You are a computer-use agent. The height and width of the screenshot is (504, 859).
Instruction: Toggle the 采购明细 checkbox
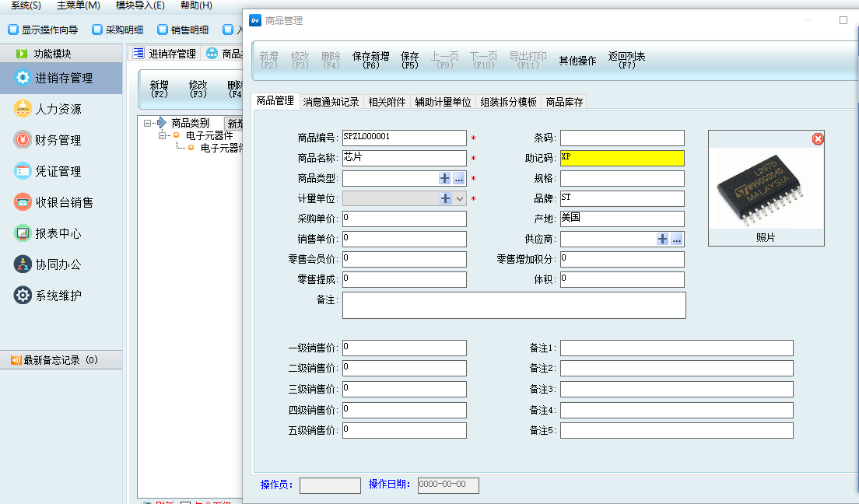pos(97,30)
